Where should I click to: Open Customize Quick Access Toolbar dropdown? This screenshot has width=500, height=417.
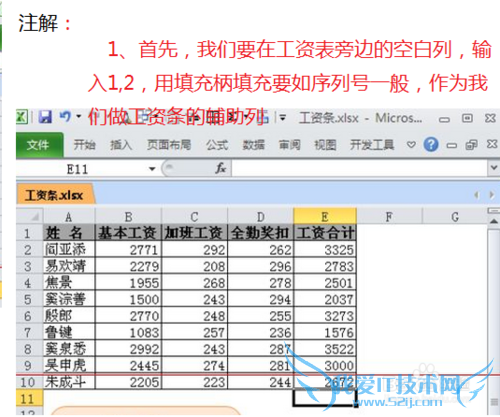pos(282,117)
